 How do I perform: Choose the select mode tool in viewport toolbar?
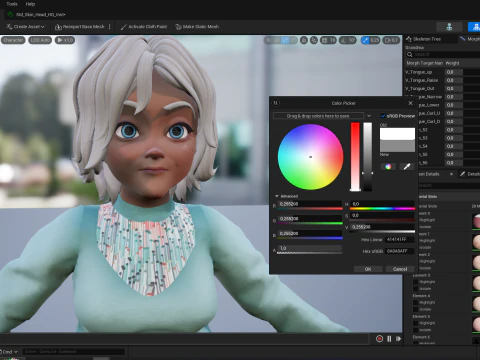coord(269,40)
